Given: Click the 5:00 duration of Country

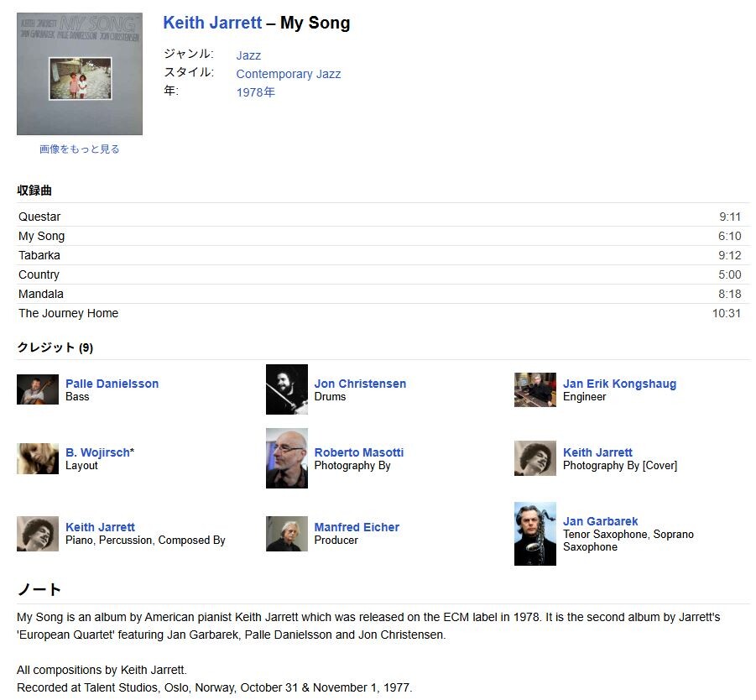Looking at the screenshot, I should pos(730,274).
